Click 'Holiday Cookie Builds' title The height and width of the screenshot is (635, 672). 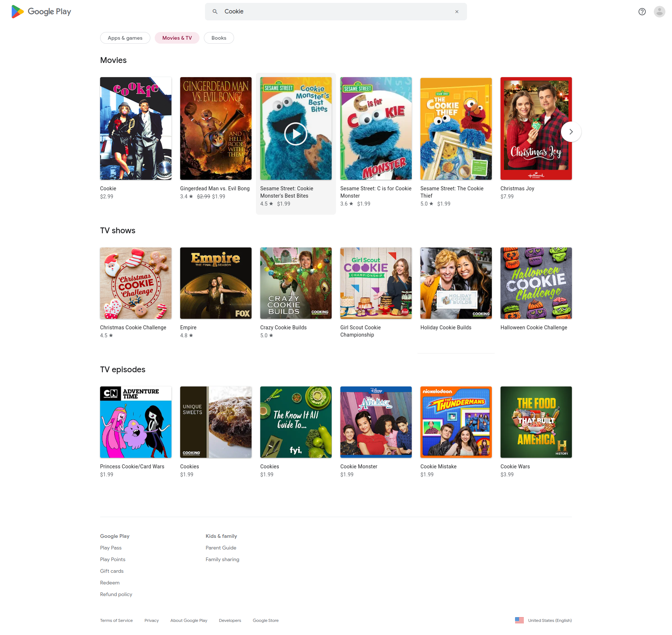446,328
